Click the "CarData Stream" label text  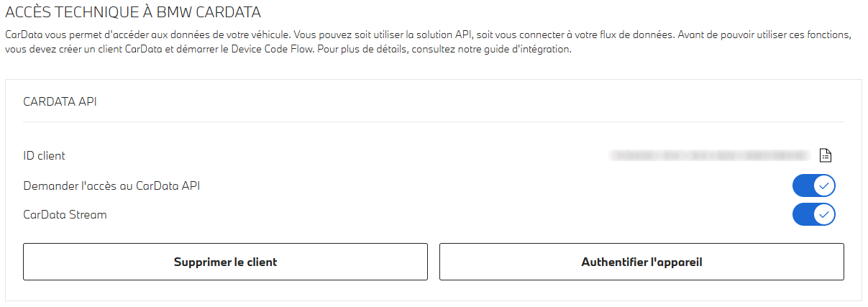pyautogui.click(x=65, y=214)
